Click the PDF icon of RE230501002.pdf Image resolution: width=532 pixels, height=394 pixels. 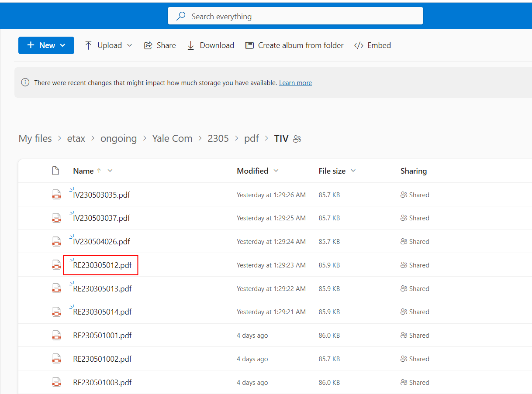(56, 359)
